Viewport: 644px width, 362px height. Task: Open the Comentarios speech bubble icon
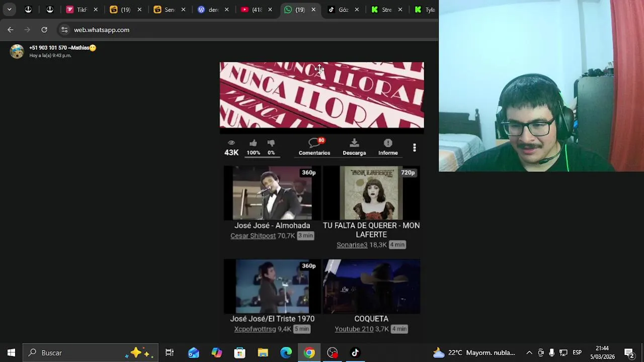tap(314, 143)
